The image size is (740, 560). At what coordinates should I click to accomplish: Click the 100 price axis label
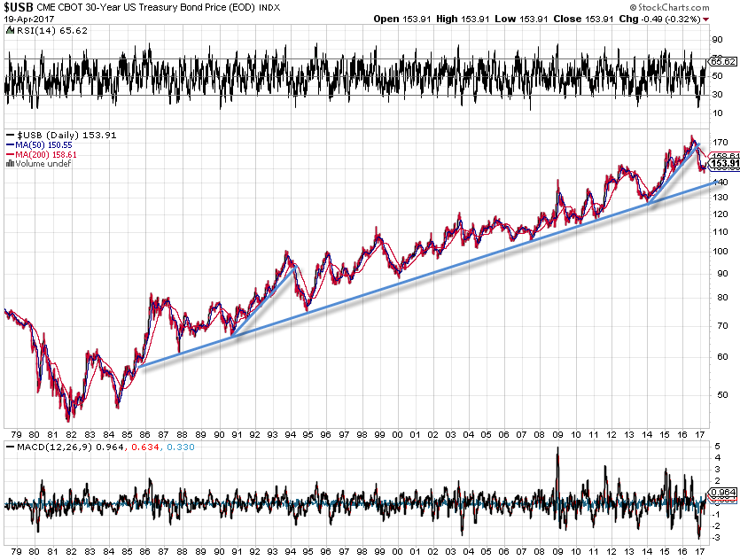coord(721,252)
